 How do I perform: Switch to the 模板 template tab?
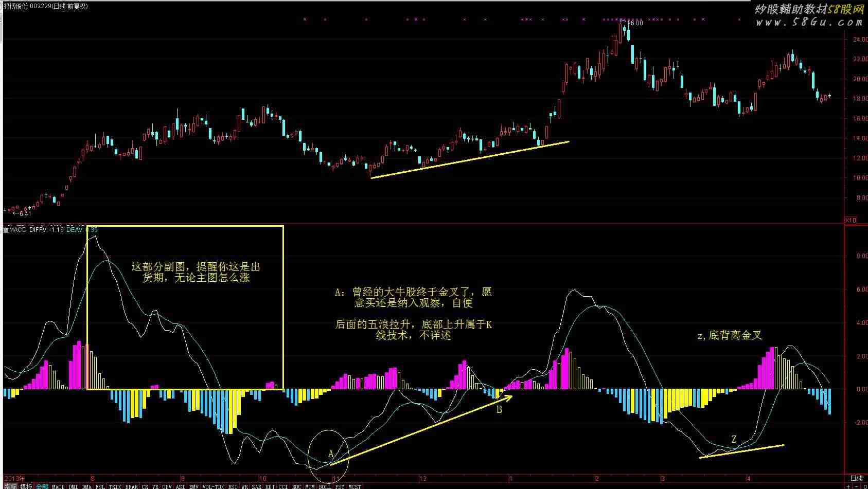click(26, 486)
